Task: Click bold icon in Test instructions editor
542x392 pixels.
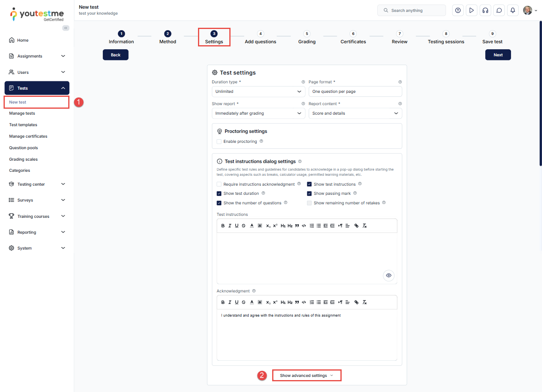Action: click(x=223, y=226)
